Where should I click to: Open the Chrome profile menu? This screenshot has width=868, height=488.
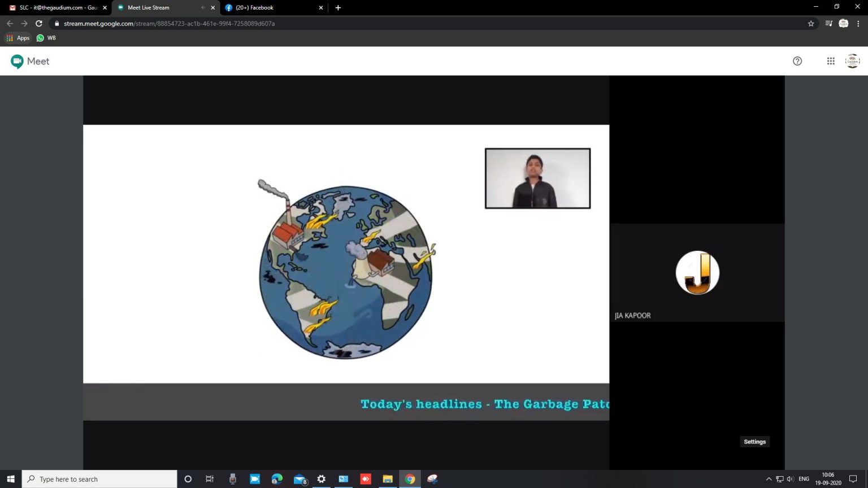(844, 24)
